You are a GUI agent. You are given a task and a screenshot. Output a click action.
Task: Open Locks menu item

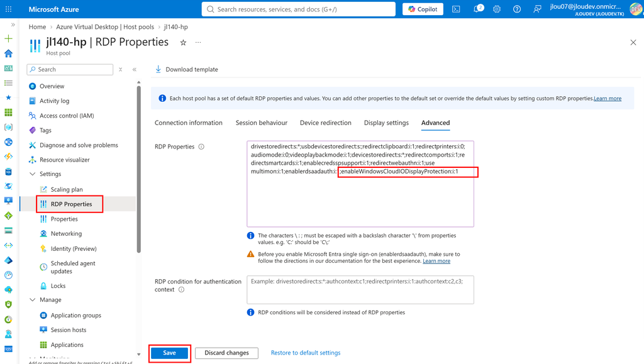click(x=58, y=286)
